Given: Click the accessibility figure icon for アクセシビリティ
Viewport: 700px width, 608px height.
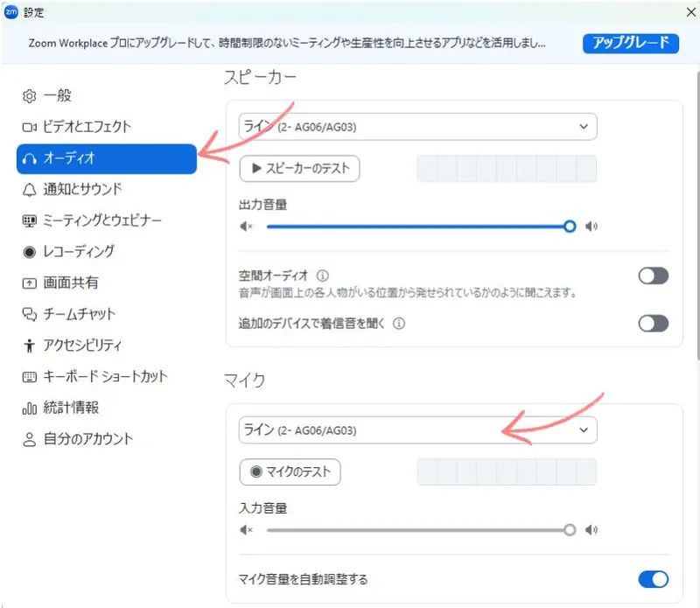Looking at the screenshot, I should click(x=30, y=346).
